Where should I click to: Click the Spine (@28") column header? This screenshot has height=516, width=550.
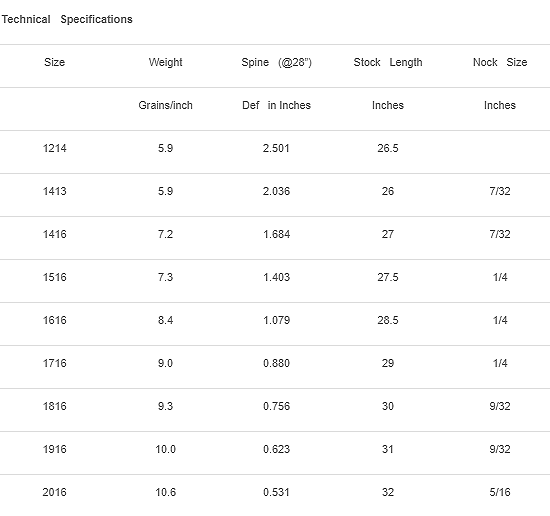[x=276, y=62]
